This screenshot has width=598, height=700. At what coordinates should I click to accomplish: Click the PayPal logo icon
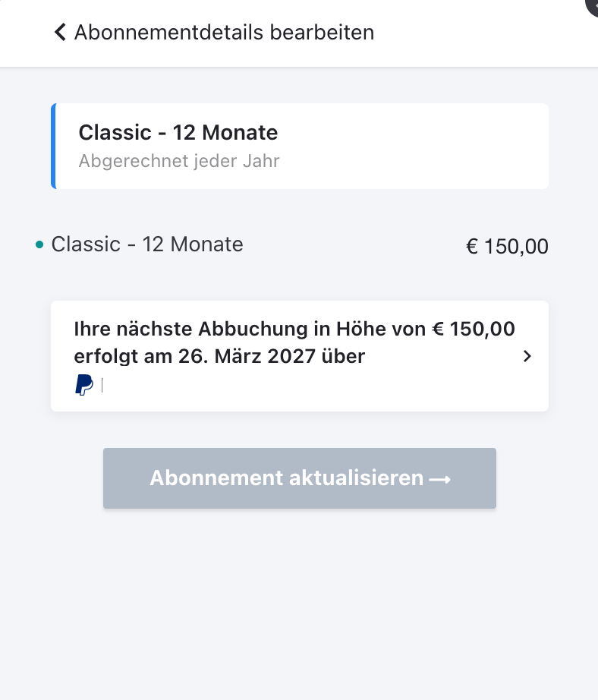84,385
